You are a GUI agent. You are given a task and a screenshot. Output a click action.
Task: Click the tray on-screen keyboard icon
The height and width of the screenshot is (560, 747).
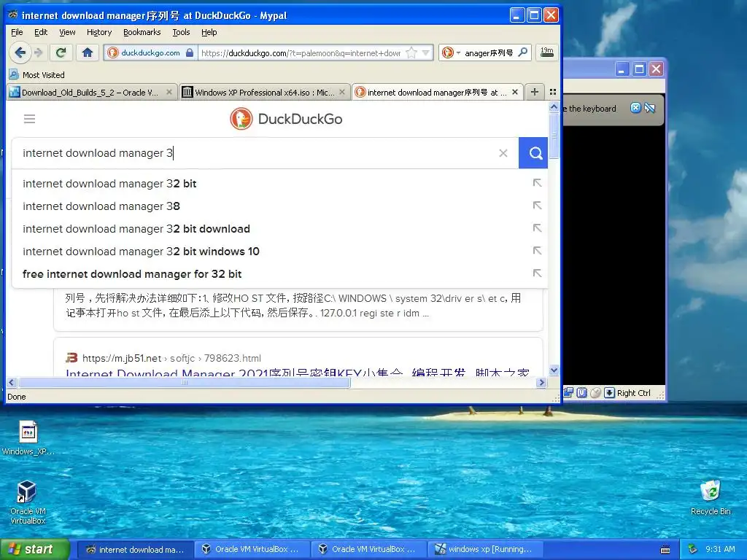[x=665, y=550]
